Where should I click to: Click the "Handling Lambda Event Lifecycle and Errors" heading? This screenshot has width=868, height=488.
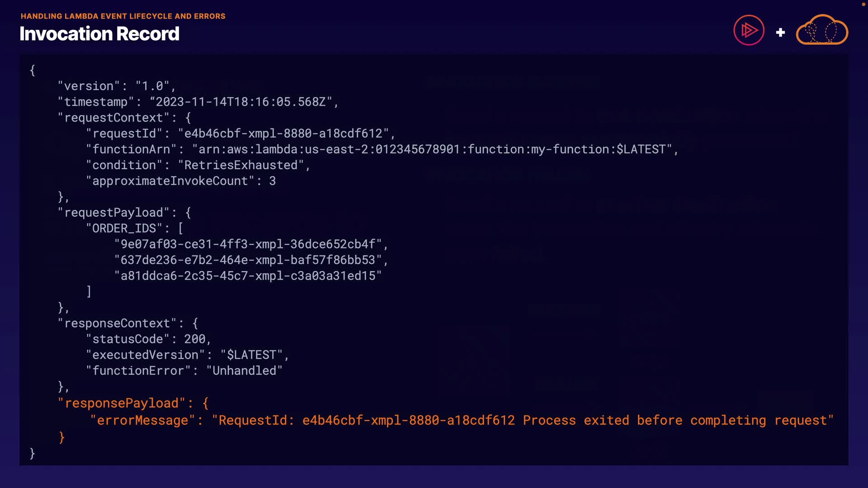(x=123, y=16)
